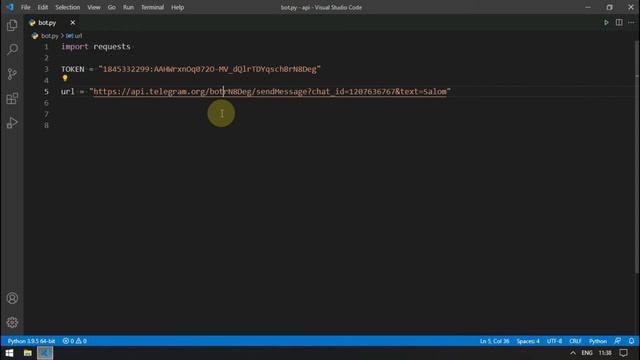Open the Extensions view
Screen dimensions: 640x360
click(x=12, y=98)
